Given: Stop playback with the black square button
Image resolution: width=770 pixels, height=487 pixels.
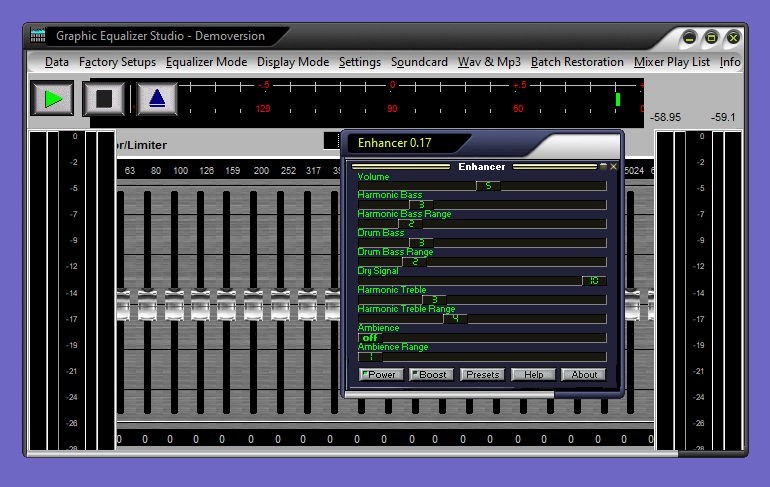Looking at the screenshot, I should click(104, 99).
